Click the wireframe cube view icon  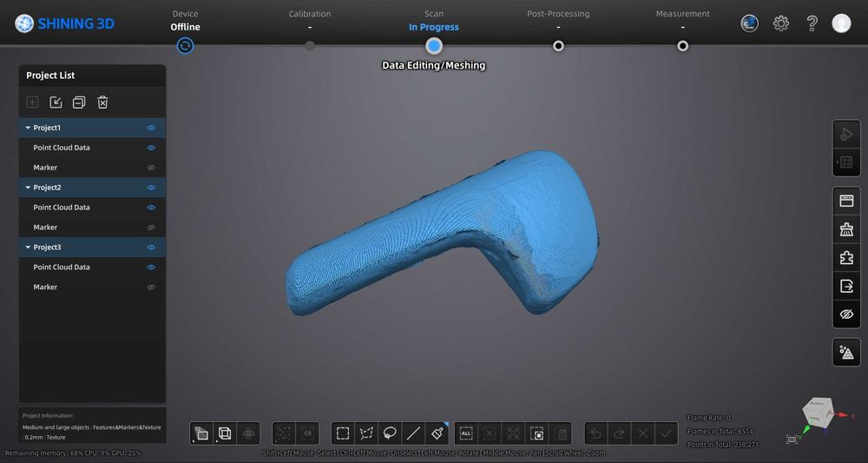coord(225,433)
